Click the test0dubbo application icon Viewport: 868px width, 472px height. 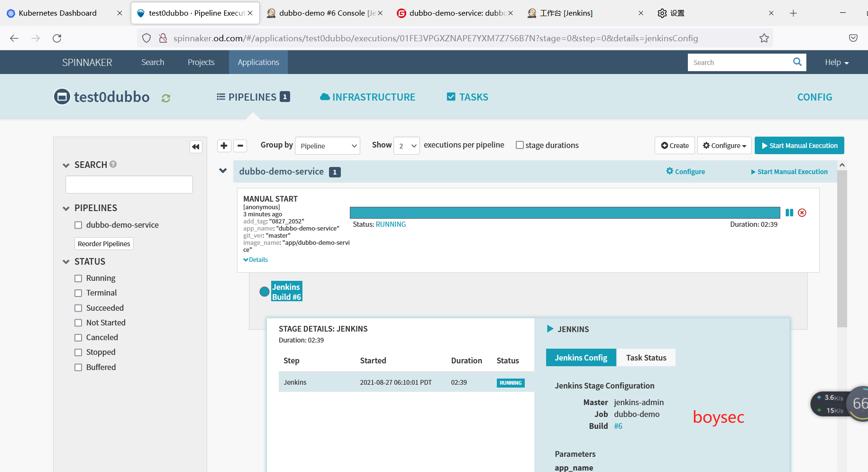62,97
